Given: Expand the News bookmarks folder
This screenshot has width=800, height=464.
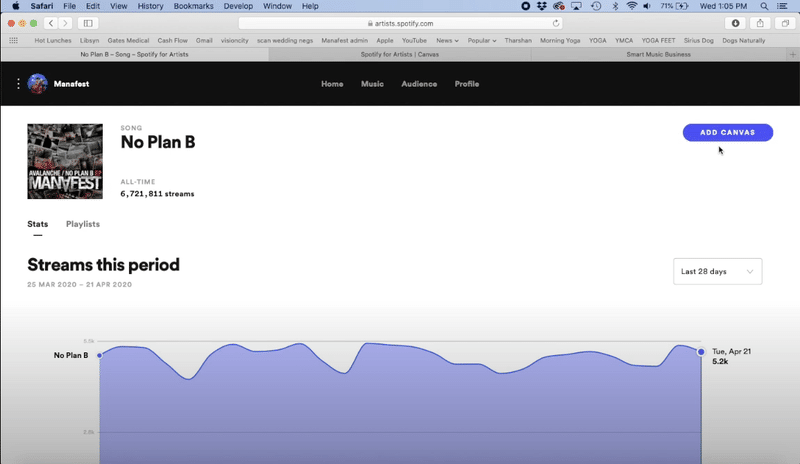Looking at the screenshot, I should (447, 40).
